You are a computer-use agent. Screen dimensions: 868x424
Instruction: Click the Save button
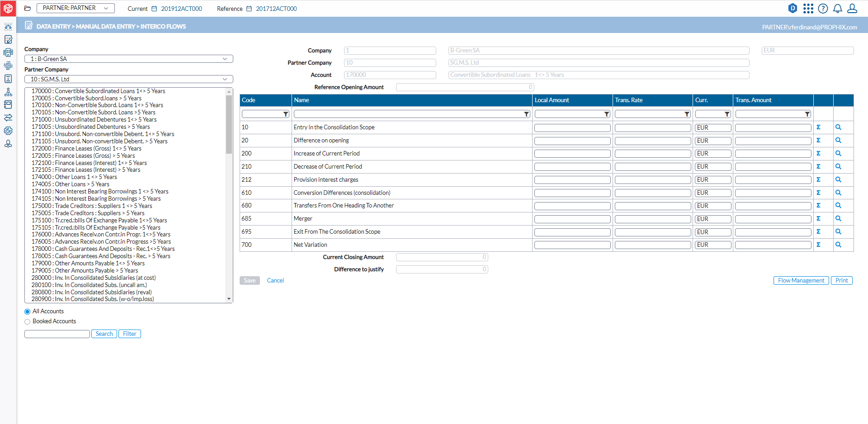pyautogui.click(x=250, y=281)
